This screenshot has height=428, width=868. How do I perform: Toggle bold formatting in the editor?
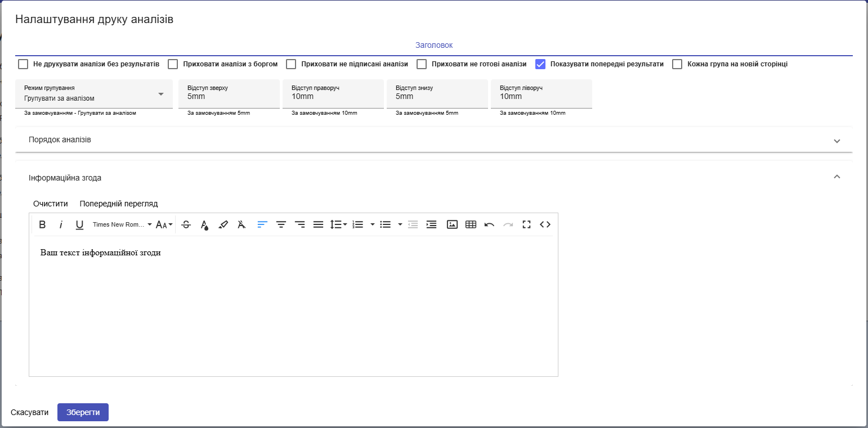(42, 224)
